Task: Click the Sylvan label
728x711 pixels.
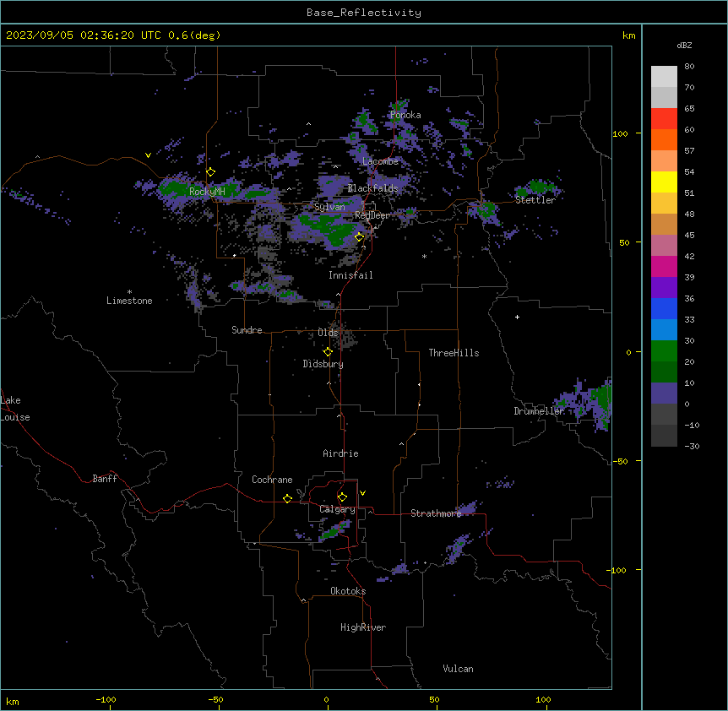Action: [x=329, y=207]
